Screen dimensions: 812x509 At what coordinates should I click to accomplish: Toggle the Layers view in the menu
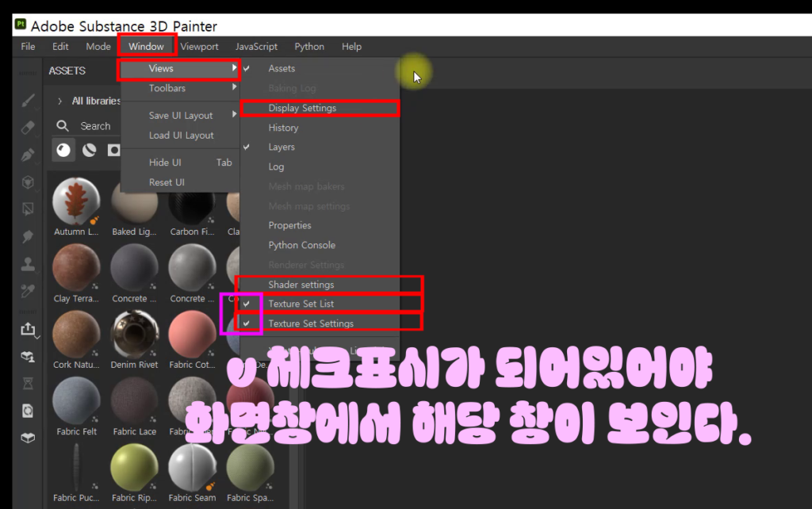tap(320, 147)
